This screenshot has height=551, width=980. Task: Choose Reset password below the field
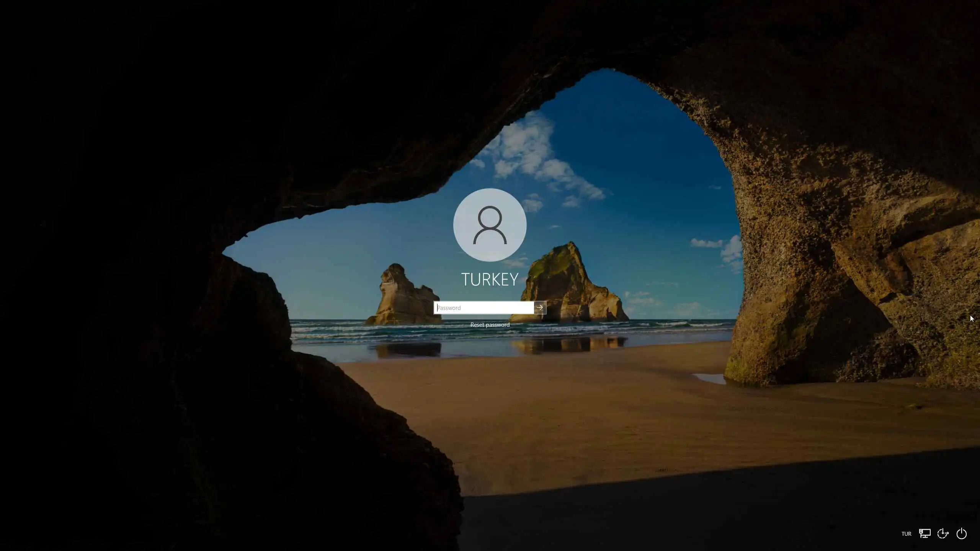point(490,325)
